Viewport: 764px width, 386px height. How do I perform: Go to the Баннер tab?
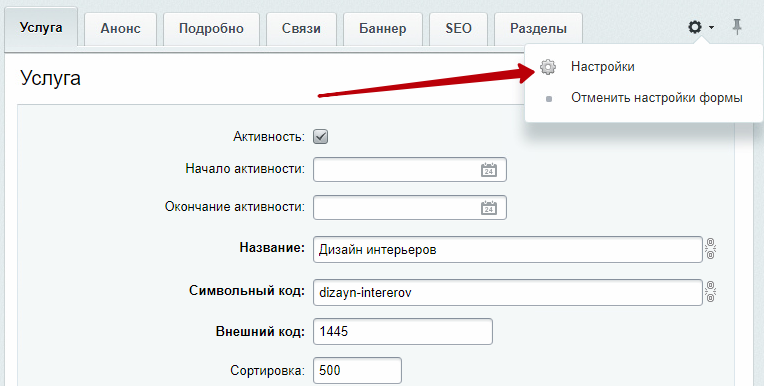point(382,29)
